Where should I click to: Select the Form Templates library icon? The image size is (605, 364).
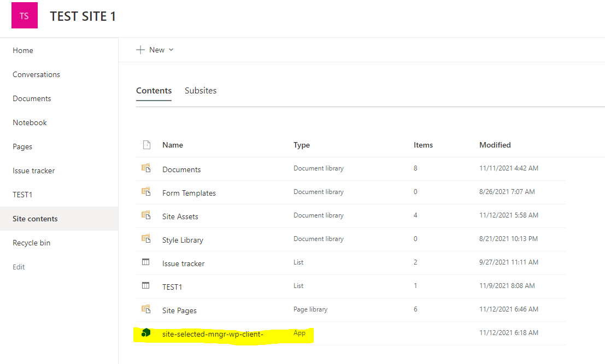pyautogui.click(x=146, y=192)
